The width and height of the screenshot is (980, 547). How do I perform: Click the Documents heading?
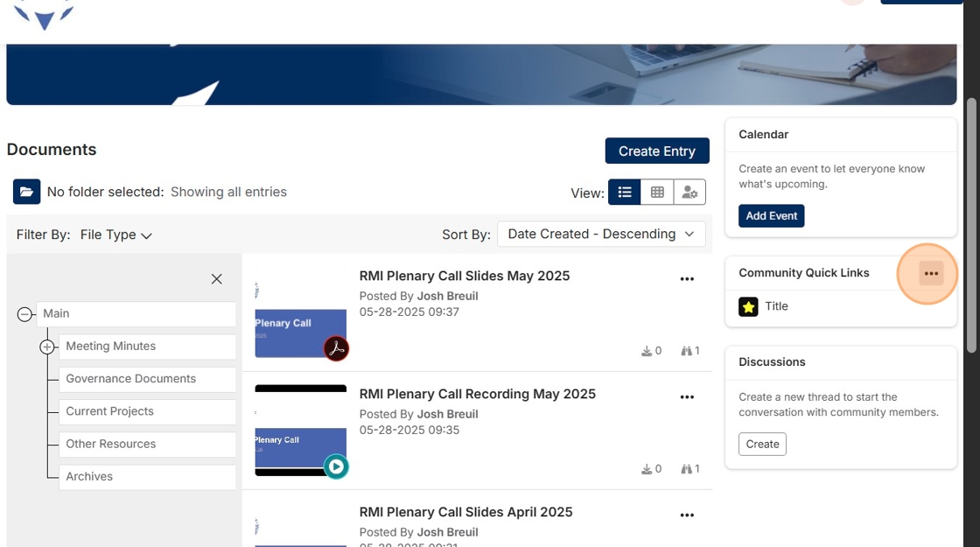(x=52, y=150)
